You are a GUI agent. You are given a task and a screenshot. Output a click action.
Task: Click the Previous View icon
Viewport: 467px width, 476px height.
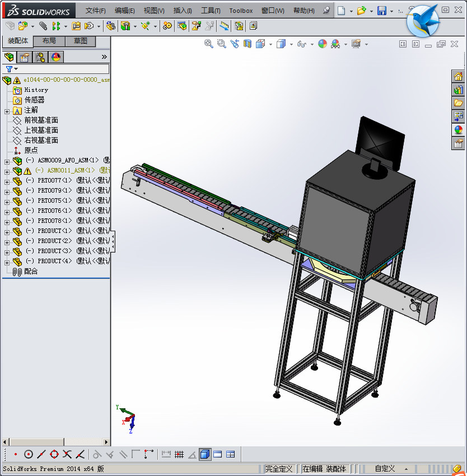(235, 44)
